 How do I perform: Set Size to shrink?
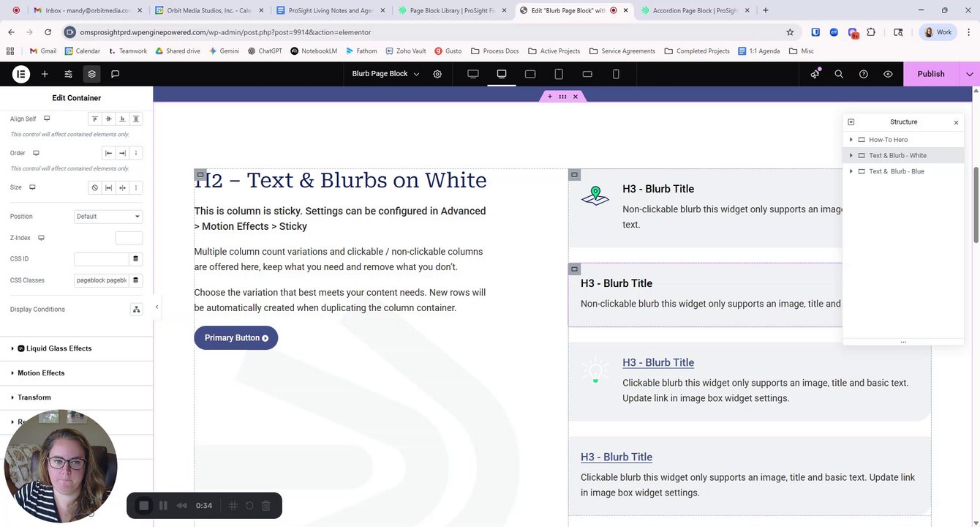[x=122, y=187]
